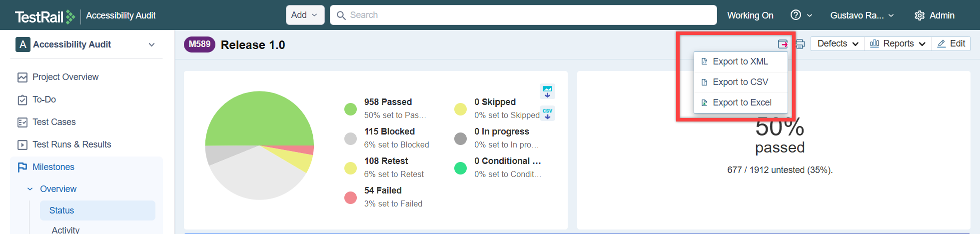The height and width of the screenshot is (234, 980).
Task: Click the print icon
Action: coord(800,44)
